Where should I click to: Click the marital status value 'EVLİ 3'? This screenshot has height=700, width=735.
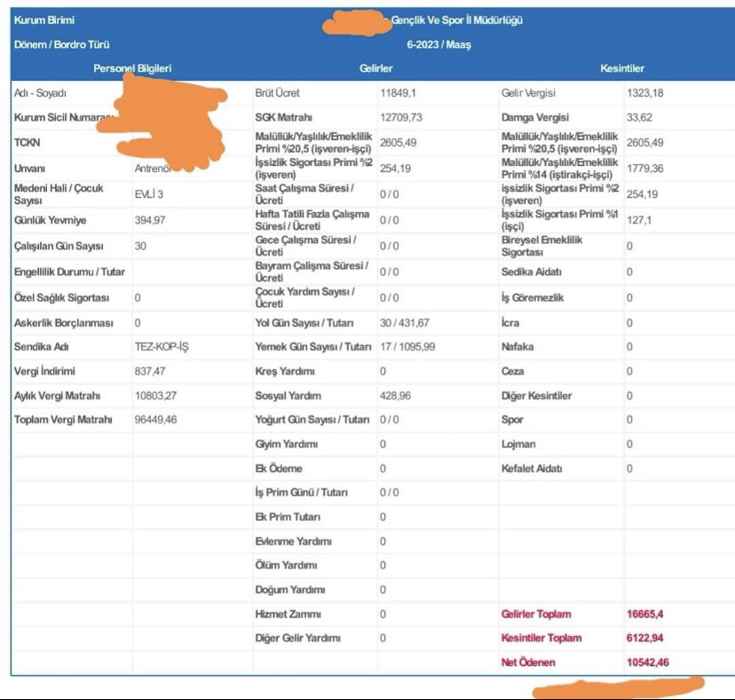point(149,194)
